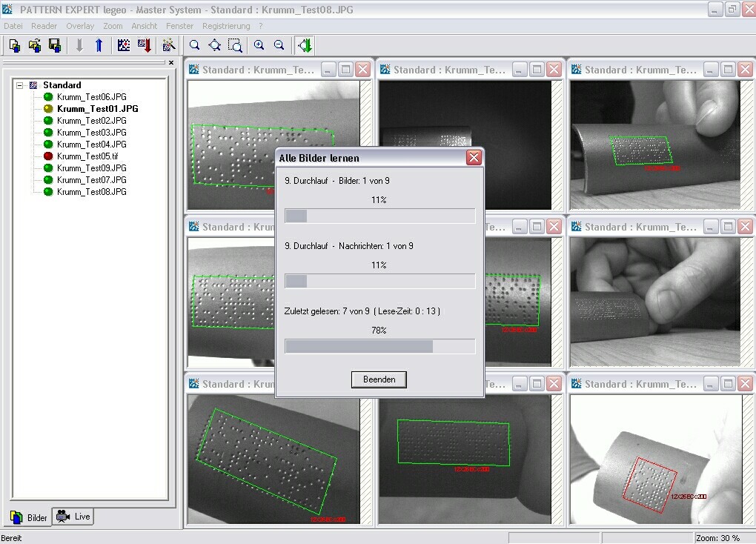
Task: Click the code pattern with red arrow icon
Action: (145, 45)
